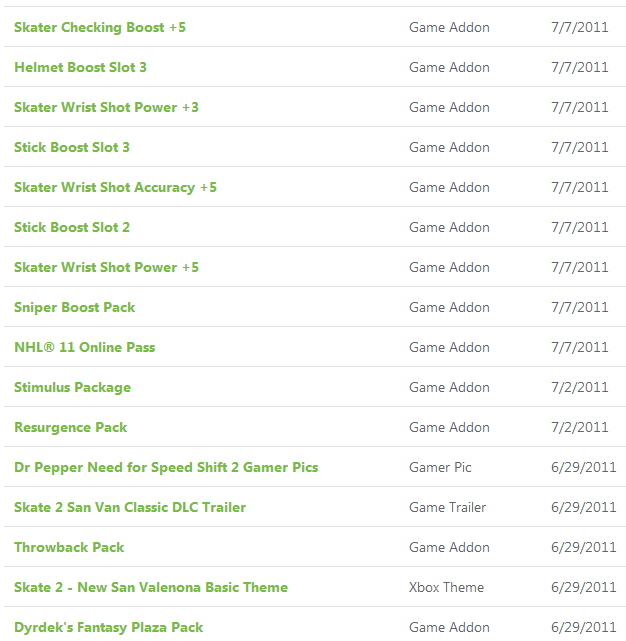
Task: Open Skate 2 New San Valenona Basic Theme
Action: [x=151, y=587]
